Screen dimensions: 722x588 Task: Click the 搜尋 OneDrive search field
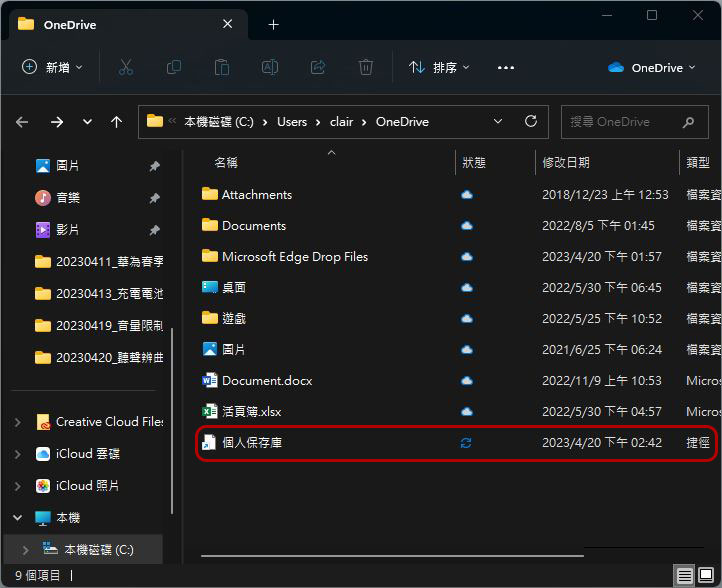point(634,122)
